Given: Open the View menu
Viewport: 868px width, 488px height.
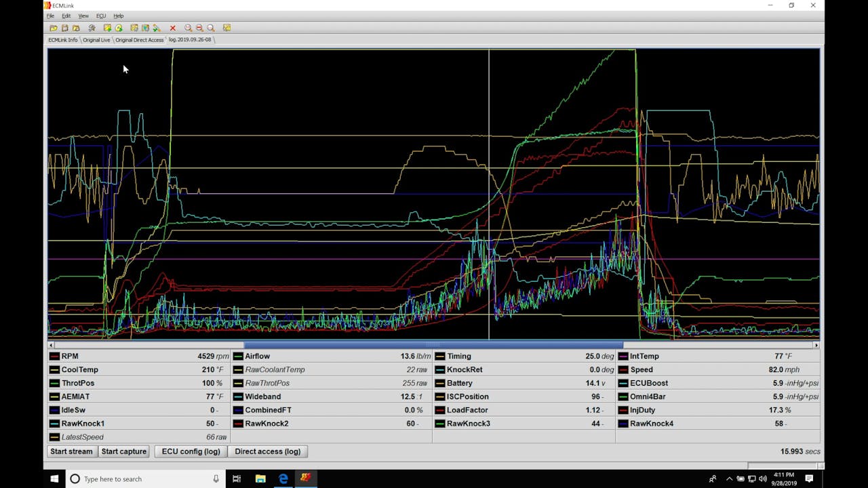Looking at the screenshot, I should click(x=83, y=16).
